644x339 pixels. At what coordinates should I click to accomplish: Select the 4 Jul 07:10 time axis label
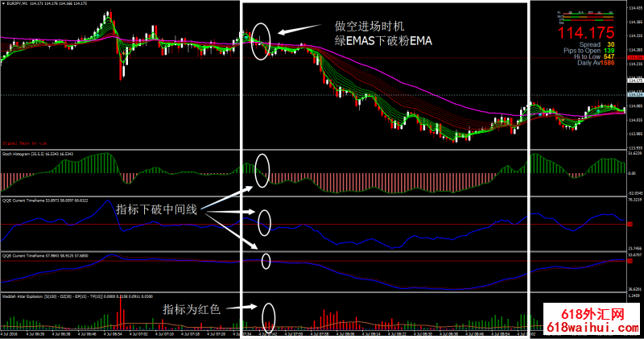pyautogui.click(x=165, y=334)
